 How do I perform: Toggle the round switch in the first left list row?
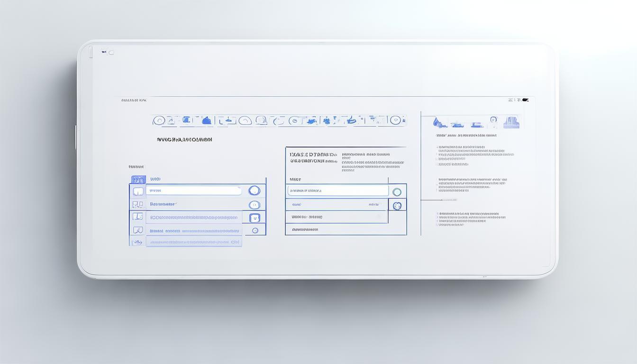click(x=254, y=191)
